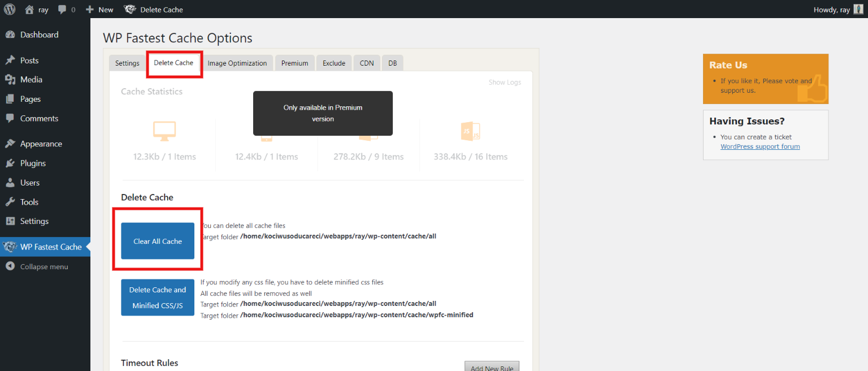The height and width of the screenshot is (371, 868).
Task: Click the Comments icon in sidebar
Action: (10, 118)
